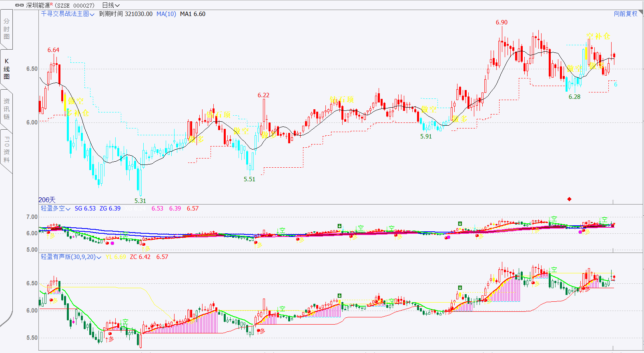This screenshot has height=353, width=644.
Task: Click the ZG 6.39 value label
Action: [x=110, y=208]
